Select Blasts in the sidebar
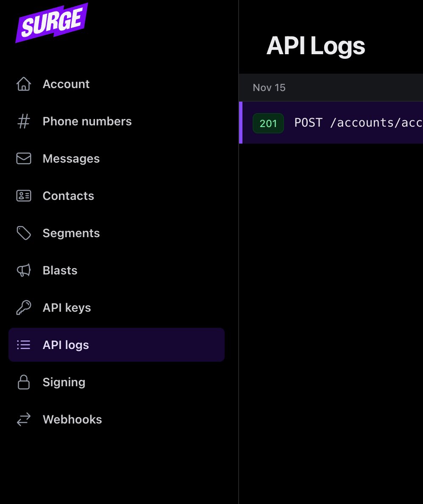Viewport: 423px width, 504px height. coord(117,270)
